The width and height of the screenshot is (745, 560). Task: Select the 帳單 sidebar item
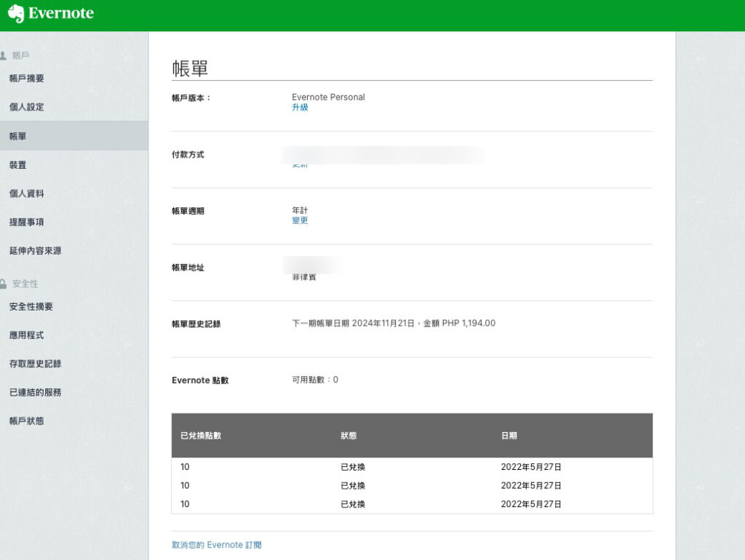click(x=19, y=135)
